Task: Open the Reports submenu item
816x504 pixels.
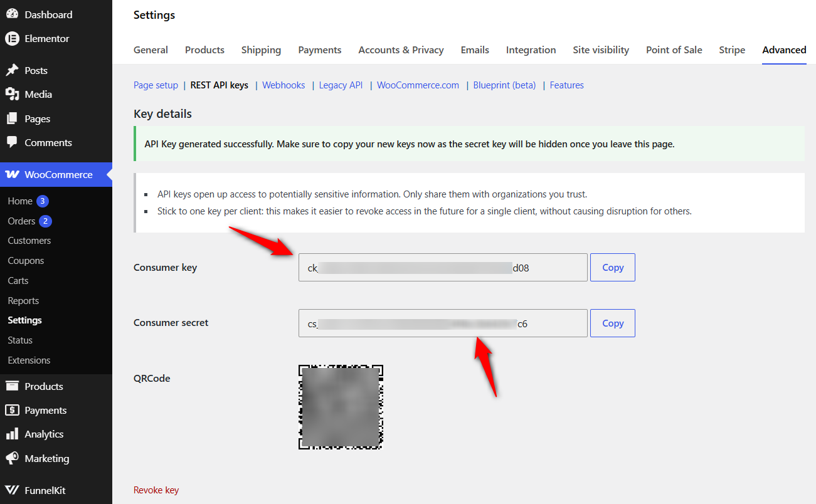Action: point(23,301)
